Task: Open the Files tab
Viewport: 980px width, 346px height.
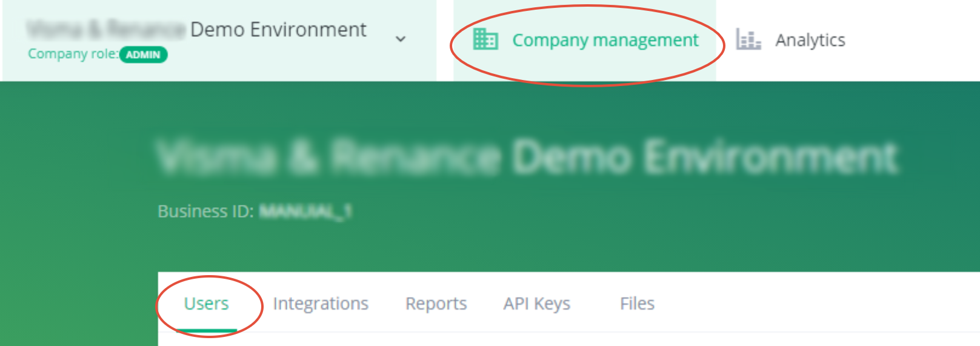Action: tap(637, 303)
